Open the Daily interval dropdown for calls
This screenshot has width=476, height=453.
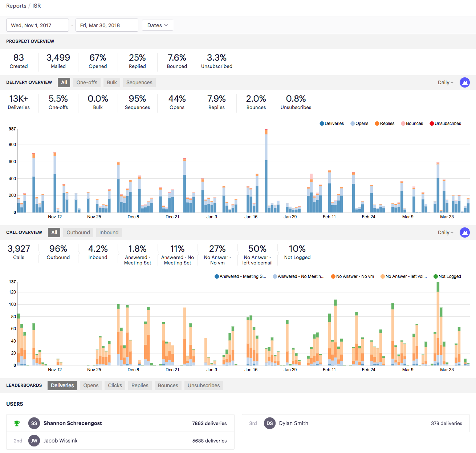click(445, 232)
